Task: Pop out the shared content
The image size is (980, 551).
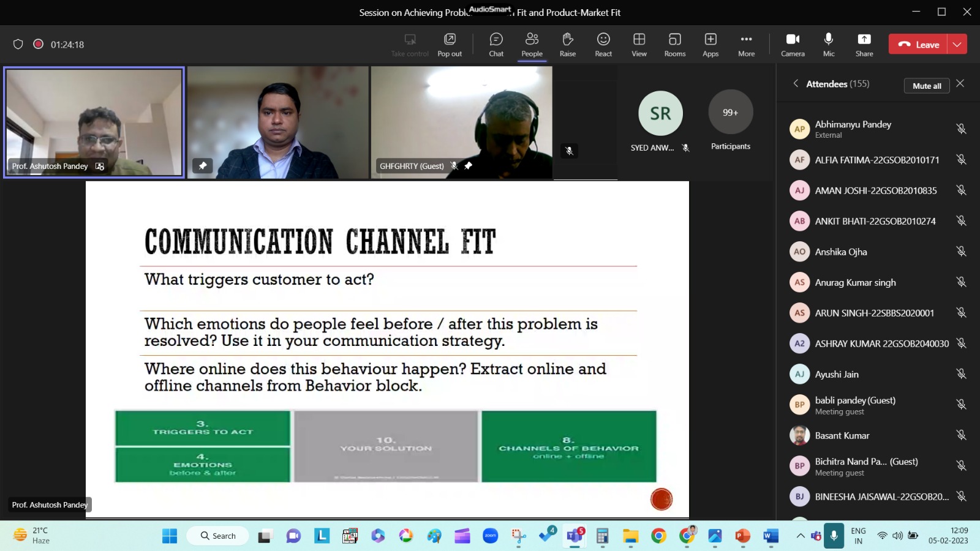Action: (450, 45)
